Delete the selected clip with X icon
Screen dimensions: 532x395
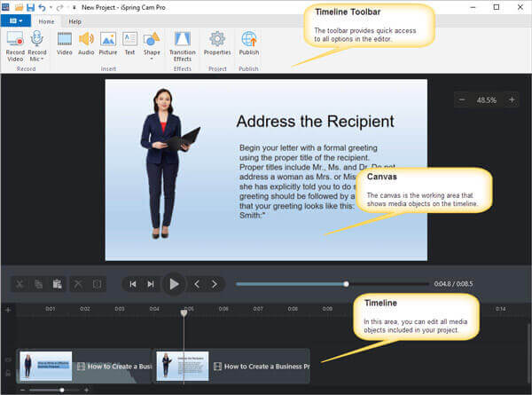78,284
